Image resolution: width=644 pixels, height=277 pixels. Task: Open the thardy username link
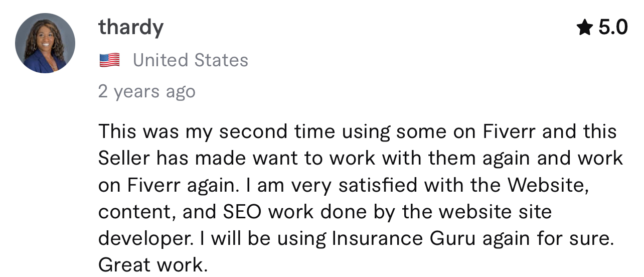(x=131, y=27)
